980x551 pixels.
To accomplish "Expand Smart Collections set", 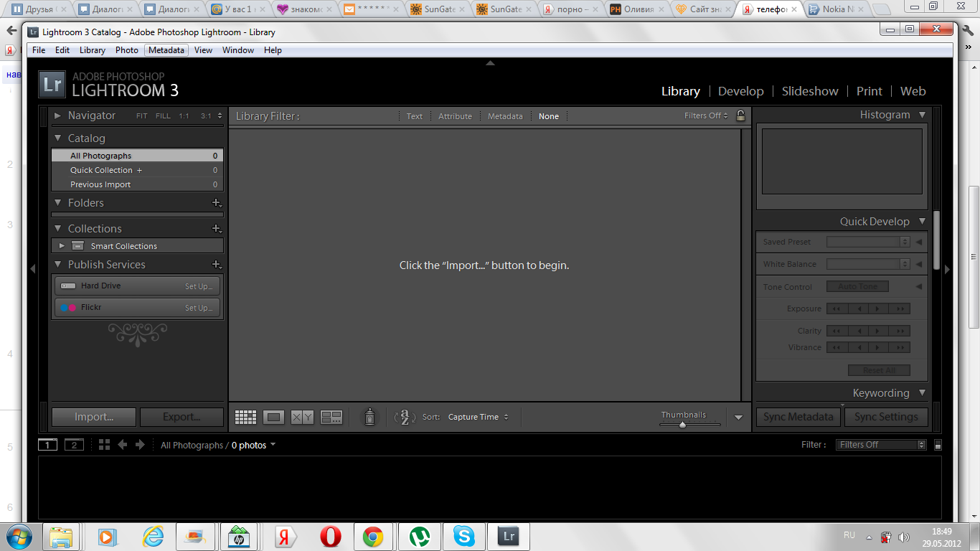I will [x=62, y=246].
